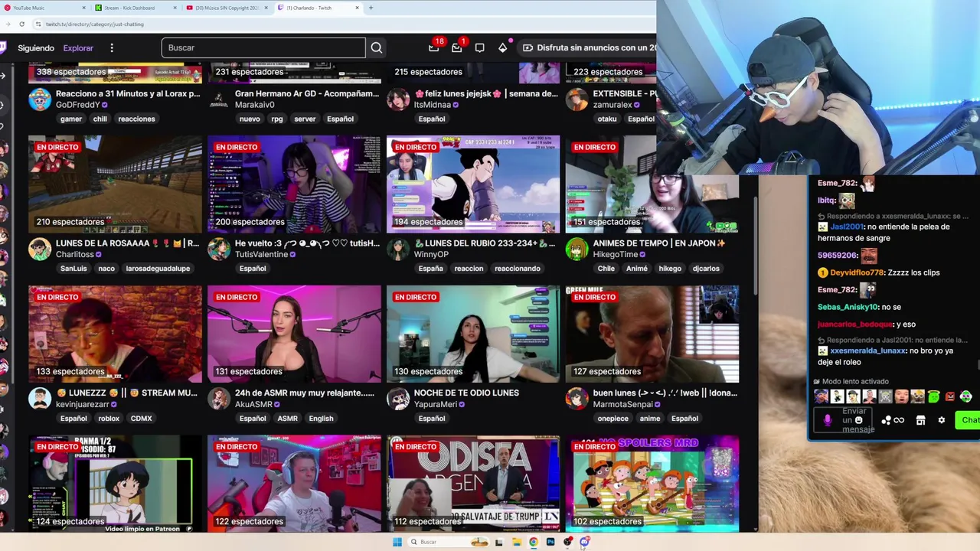This screenshot has height=551, width=980.
Task: Open NOCHE DE TE ODIO LUNES stream title
Action: point(466,393)
